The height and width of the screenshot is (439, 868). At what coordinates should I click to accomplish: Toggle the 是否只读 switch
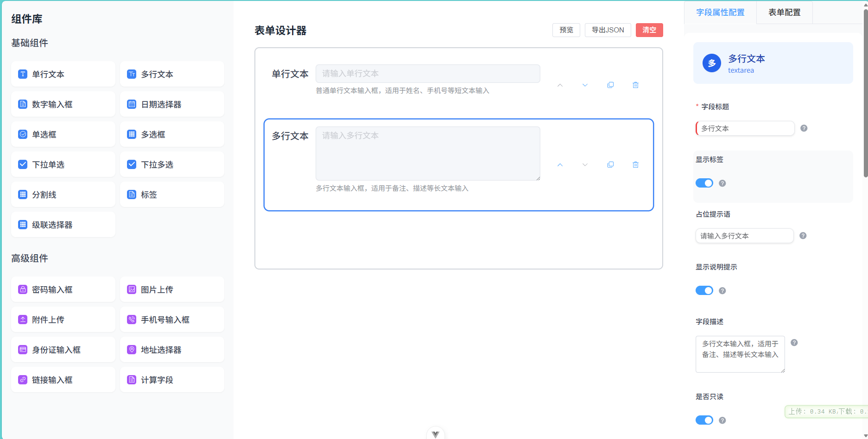[x=704, y=420]
